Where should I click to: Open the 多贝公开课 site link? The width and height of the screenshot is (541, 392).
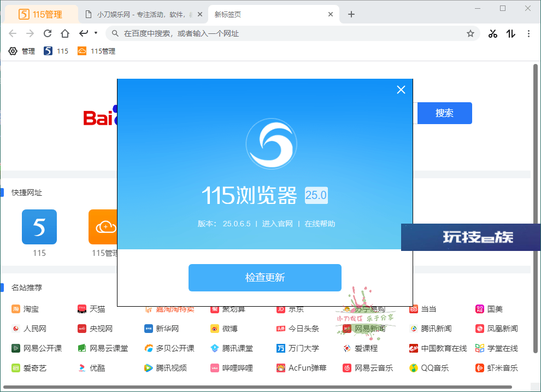click(169, 348)
